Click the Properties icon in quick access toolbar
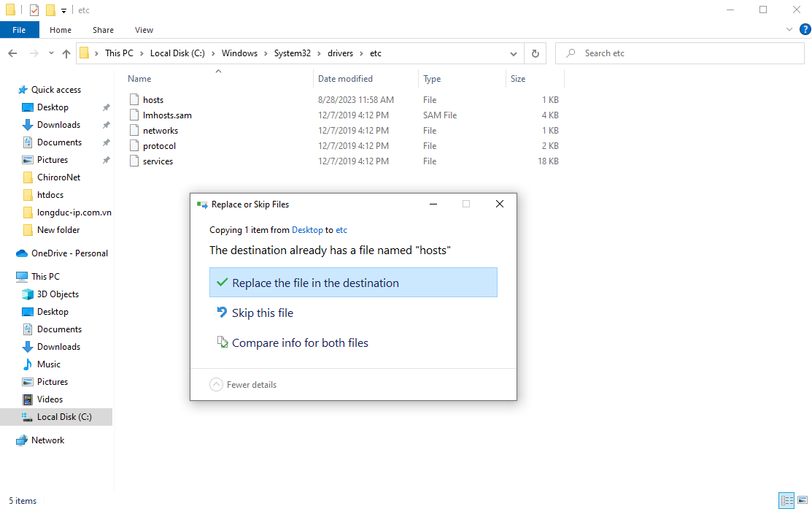 (34, 10)
